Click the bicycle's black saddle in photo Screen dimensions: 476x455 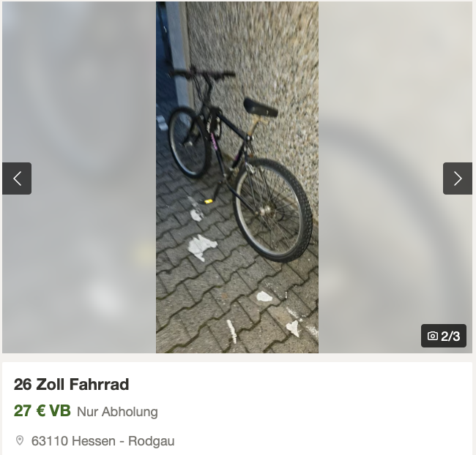260,108
